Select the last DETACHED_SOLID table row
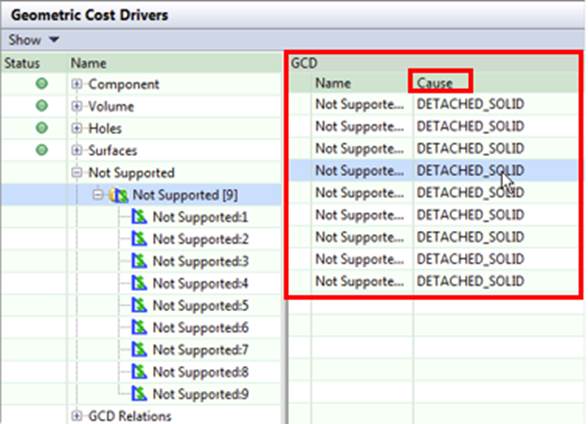 [434, 281]
